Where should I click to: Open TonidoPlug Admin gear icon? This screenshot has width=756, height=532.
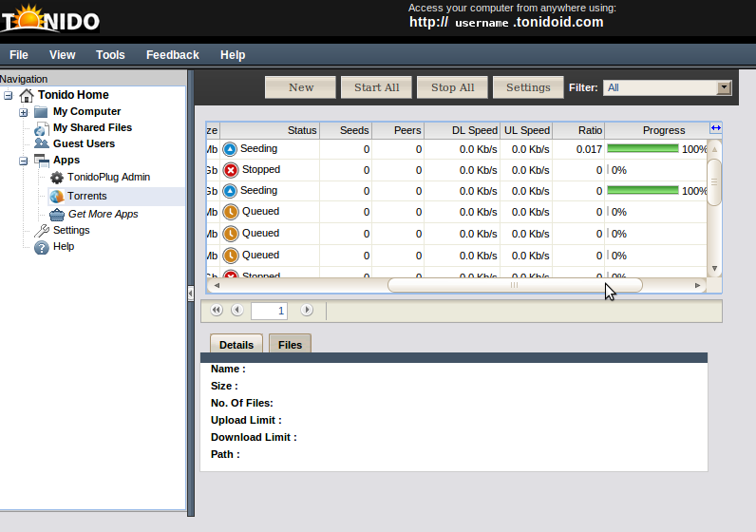[57, 178]
